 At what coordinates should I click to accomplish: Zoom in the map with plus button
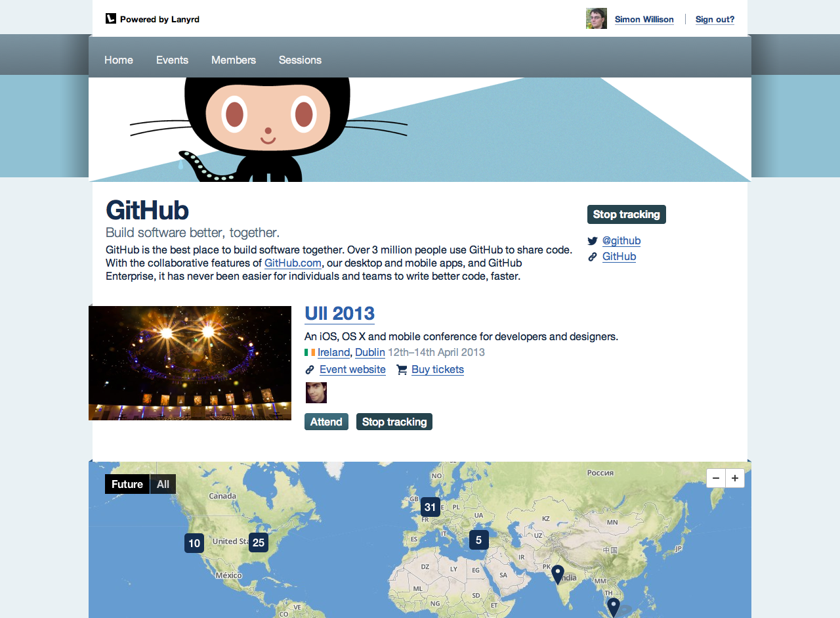coord(735,478)
